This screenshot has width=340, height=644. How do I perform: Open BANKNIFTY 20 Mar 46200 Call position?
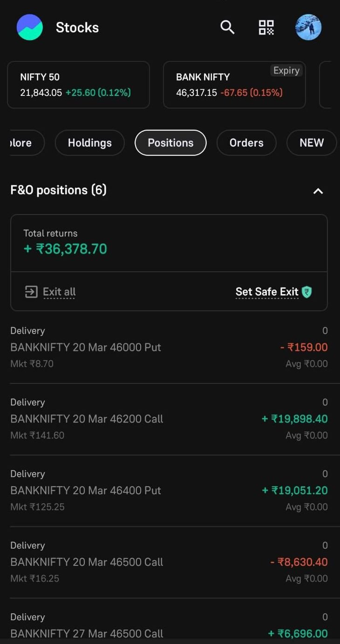[87, 419]
